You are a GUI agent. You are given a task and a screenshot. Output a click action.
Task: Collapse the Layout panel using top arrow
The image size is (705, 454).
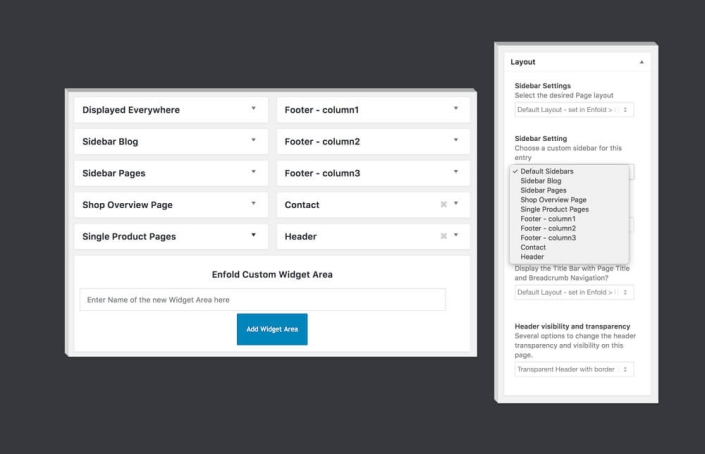point(640,62)
